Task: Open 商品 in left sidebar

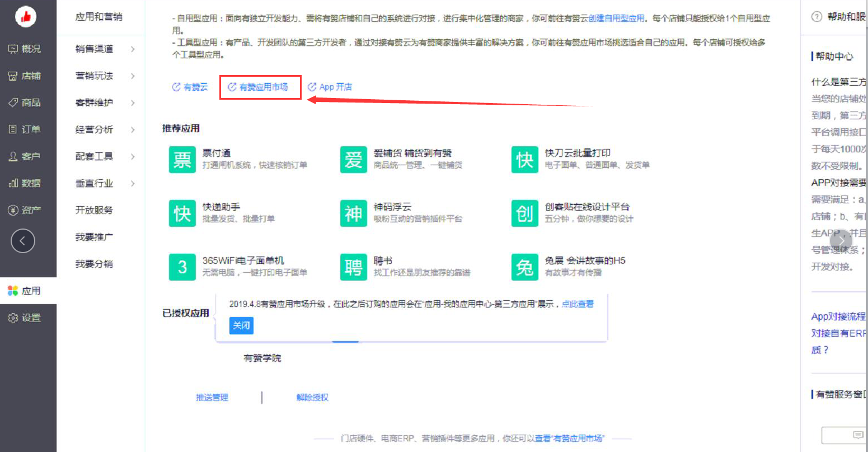Action: click(x=25, y=102)
